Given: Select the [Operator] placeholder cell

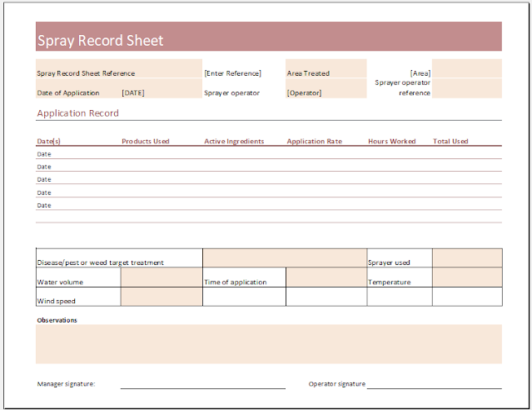Looking at the screenshot, I should (x=326, y=88).
